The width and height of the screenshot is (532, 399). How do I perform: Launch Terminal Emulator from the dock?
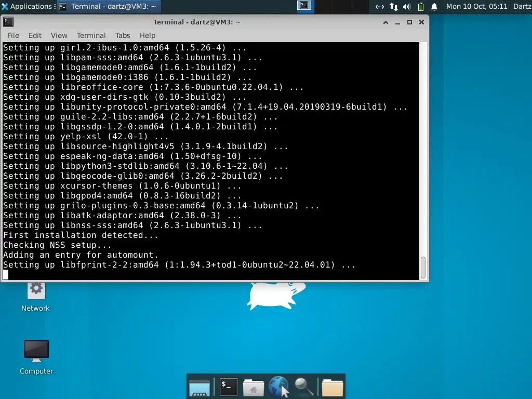click(228, 387)
